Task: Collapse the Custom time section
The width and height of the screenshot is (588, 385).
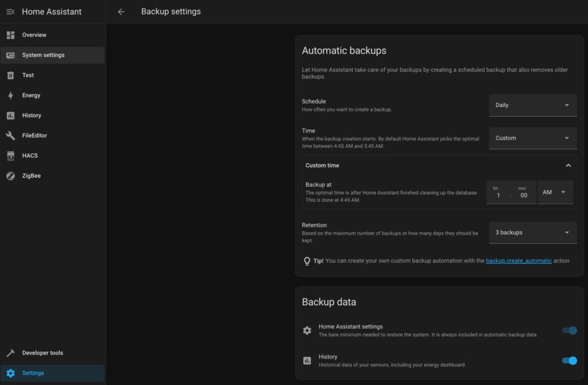Action: pos(568,165)
